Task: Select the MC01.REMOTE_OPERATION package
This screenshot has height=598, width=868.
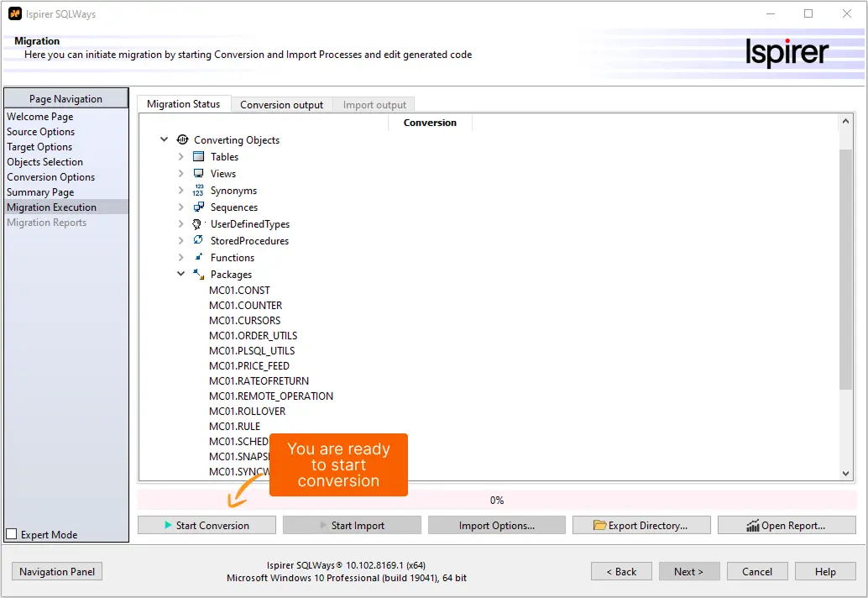Action: coord(271,396)
